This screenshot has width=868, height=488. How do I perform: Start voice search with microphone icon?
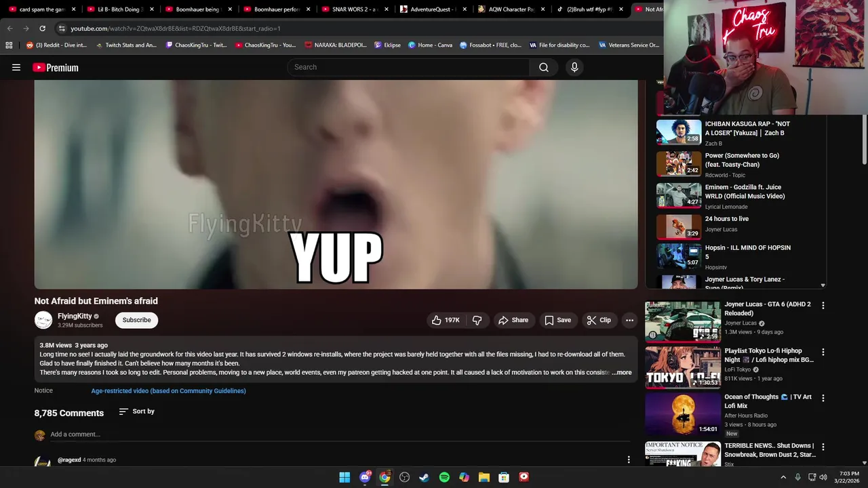(574, 67)
